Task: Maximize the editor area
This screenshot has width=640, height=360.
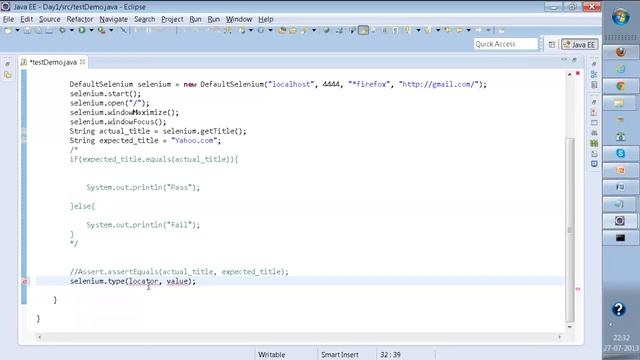Action: [x=574, y=60]
